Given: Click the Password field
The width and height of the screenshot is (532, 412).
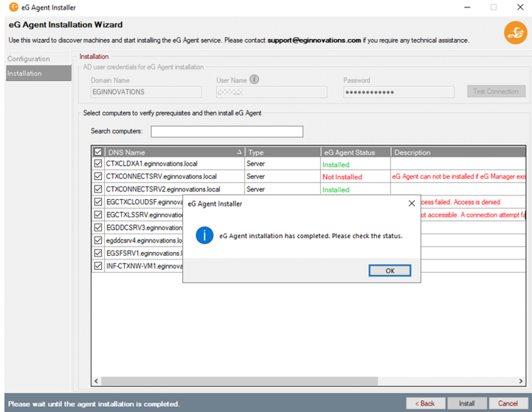Looking at the screenshot, I should pos(398,92).
